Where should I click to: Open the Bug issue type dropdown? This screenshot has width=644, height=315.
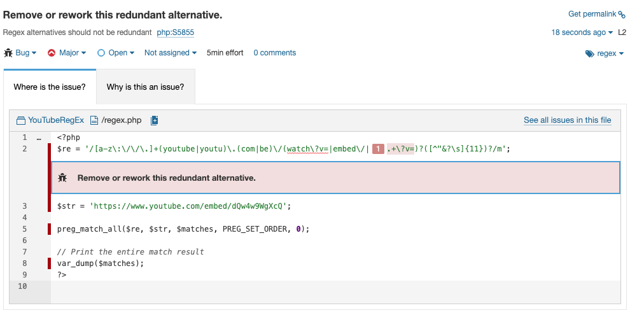(20, 53)
